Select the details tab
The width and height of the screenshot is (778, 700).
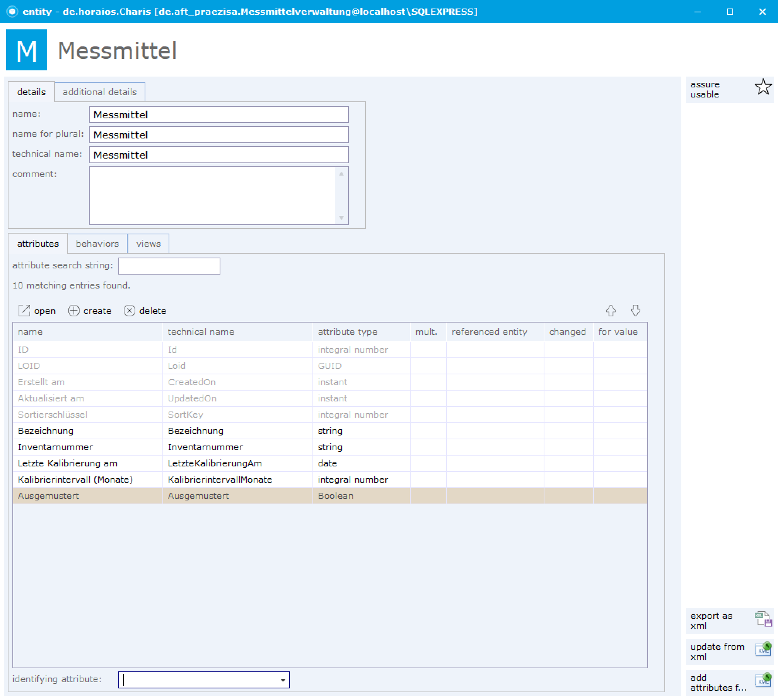(31, 92)
